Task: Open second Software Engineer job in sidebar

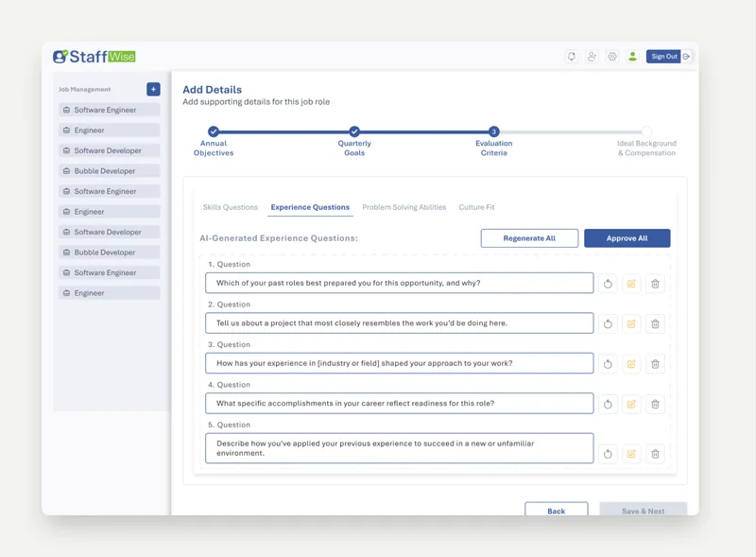Action: 110,191
